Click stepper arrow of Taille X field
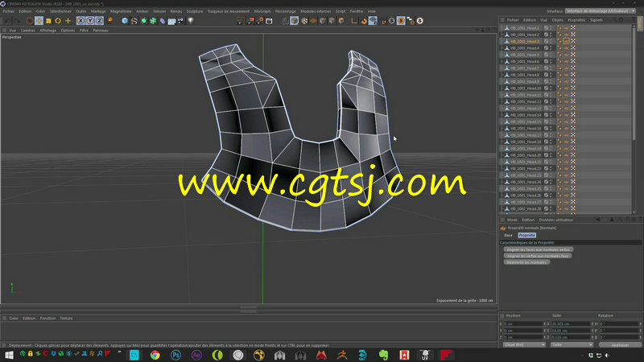644x362 pixels. click(592, 324)
